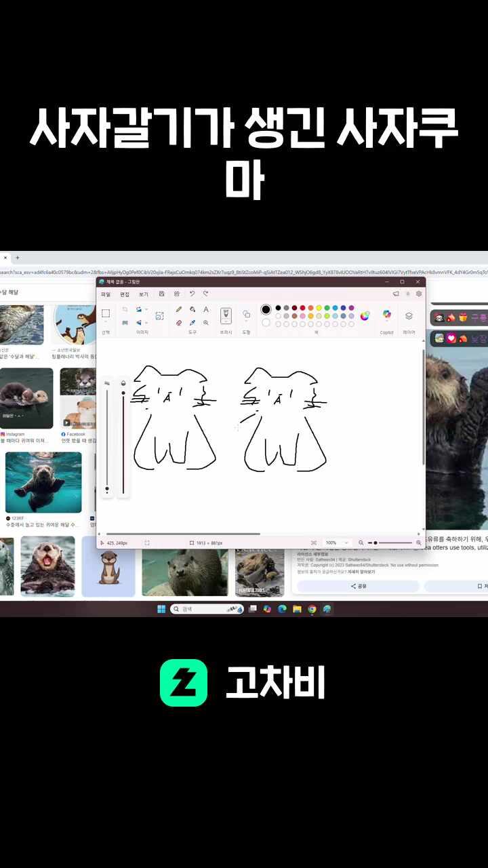Open Microsoft Edge from taskbar

tap(282, 609)
